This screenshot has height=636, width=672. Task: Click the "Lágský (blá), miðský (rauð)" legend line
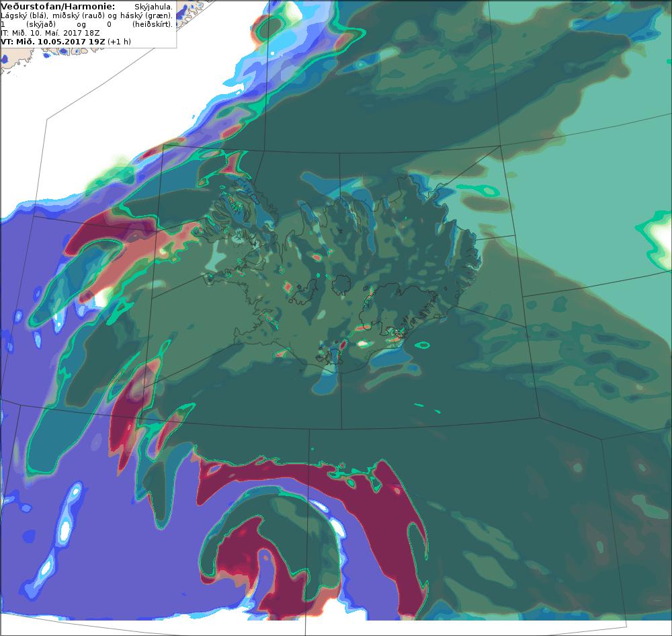coord(52,16)
